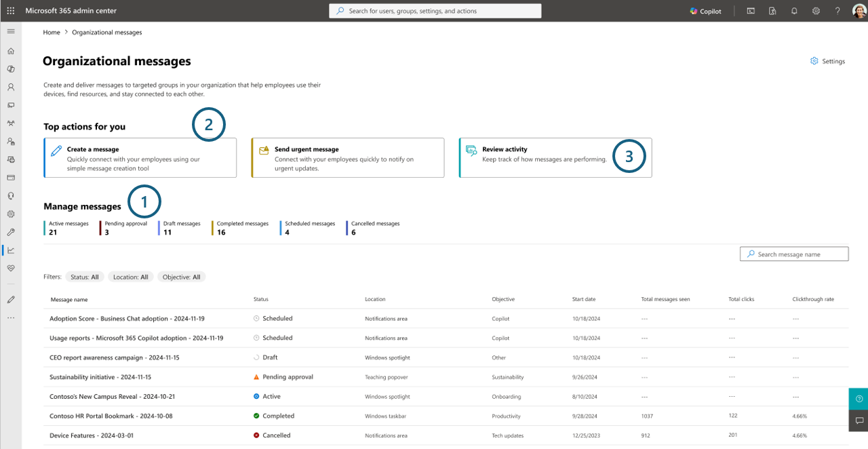
Task: Toggle the hamburger navigation menu
Action: (11, 32)
